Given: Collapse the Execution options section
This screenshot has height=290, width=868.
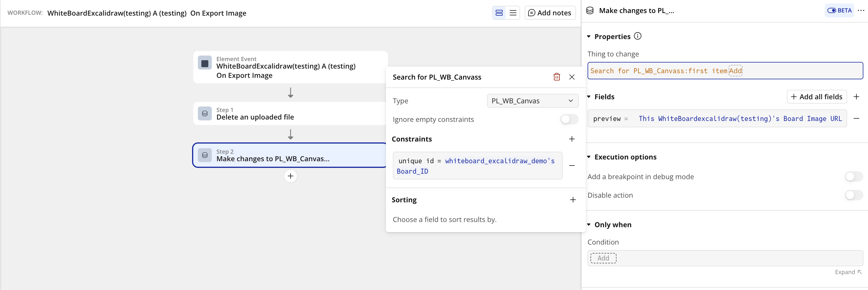Looking at the screenshot, I should point(589,157).
